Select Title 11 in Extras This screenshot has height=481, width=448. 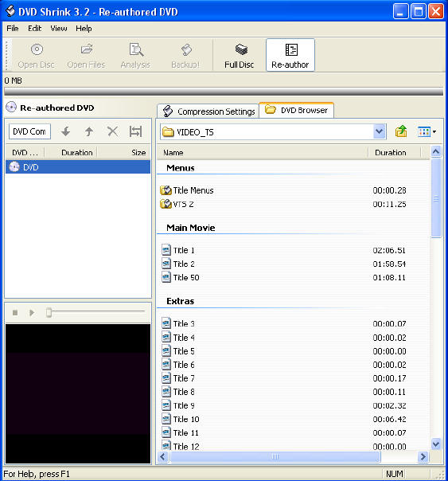(x=181, y=433)
